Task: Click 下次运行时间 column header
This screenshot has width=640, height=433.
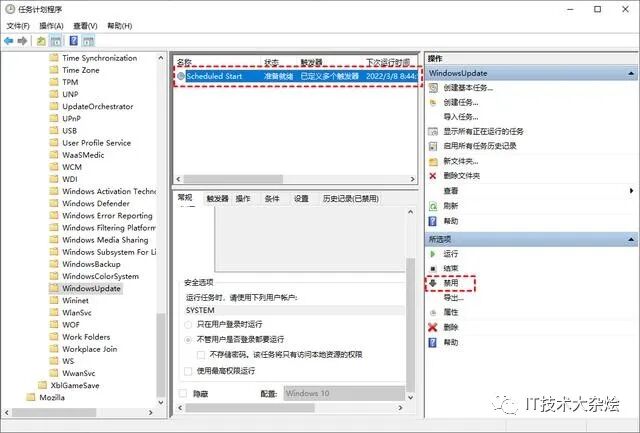Action: (388, 62)
